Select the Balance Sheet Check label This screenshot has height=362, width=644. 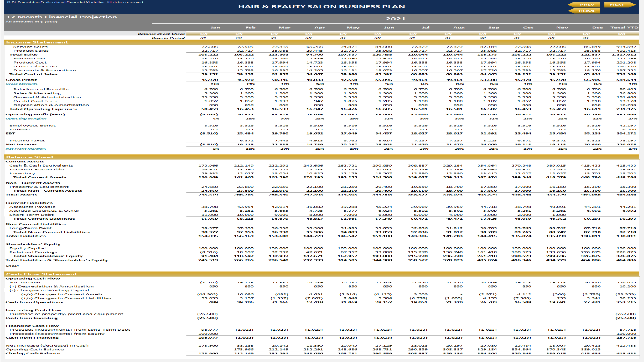161,34
